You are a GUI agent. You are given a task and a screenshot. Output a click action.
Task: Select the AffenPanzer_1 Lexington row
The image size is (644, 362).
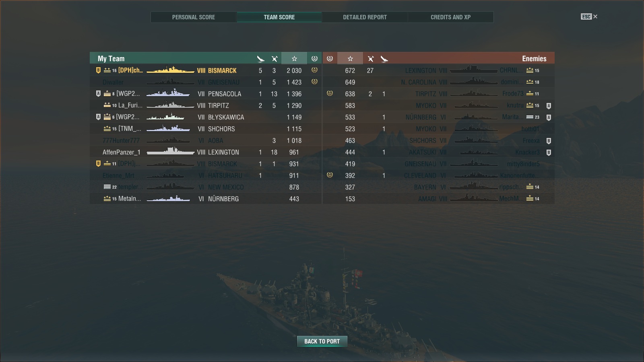coord(206,152)
